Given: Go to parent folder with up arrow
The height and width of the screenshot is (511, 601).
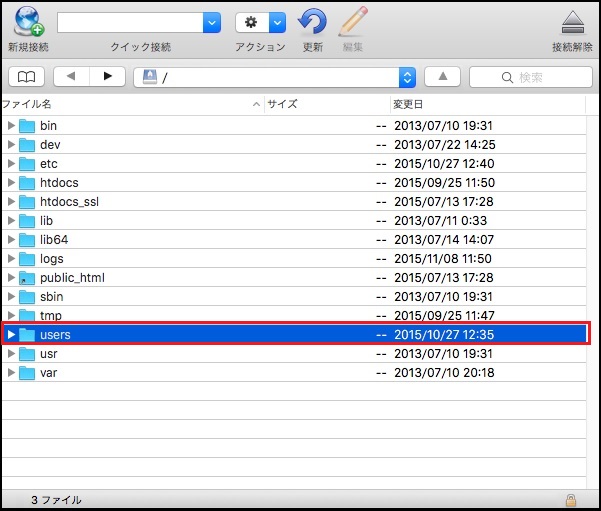Looking at the screenshot, I should coord(442,77).
